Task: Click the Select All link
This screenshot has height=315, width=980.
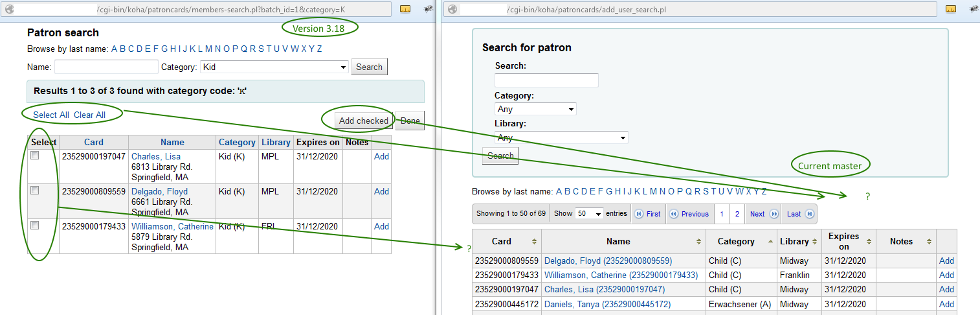Action: coord(51,115)
